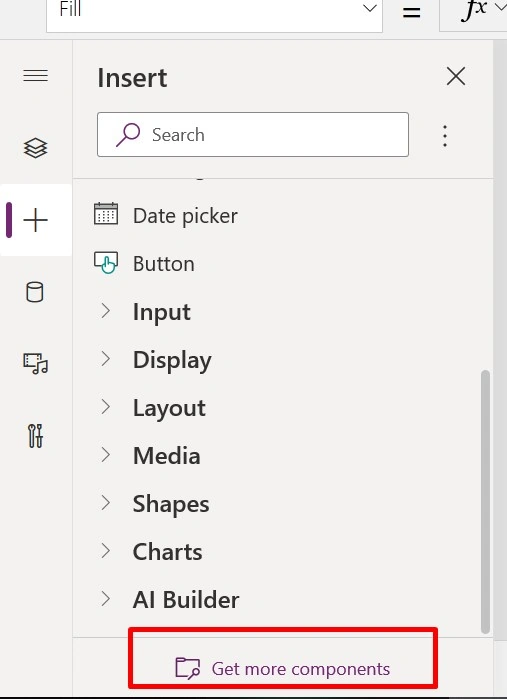
Task: Expand the Charts category
Action: [x=106, y=551]
